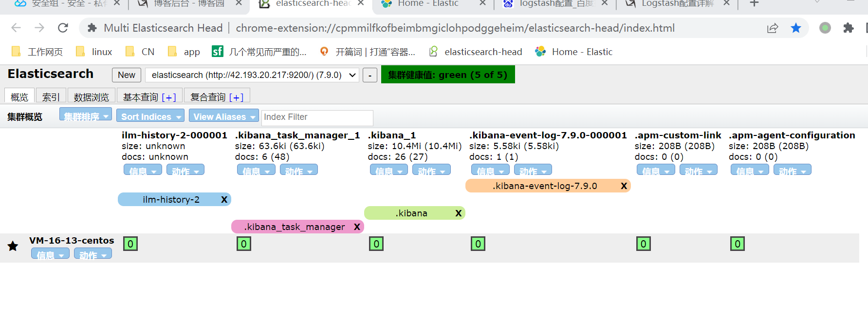Click the green circle extension icon
Screen dimensions: 868x325
(x=825, y=28)
